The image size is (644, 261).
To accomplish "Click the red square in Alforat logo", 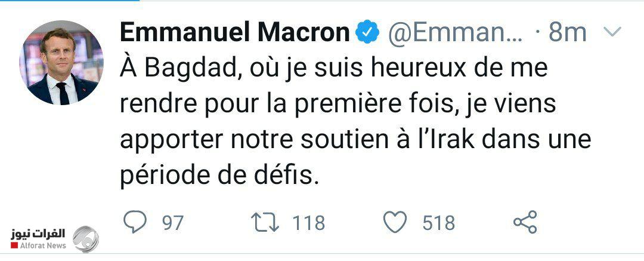I will click(x=15, y=246).
